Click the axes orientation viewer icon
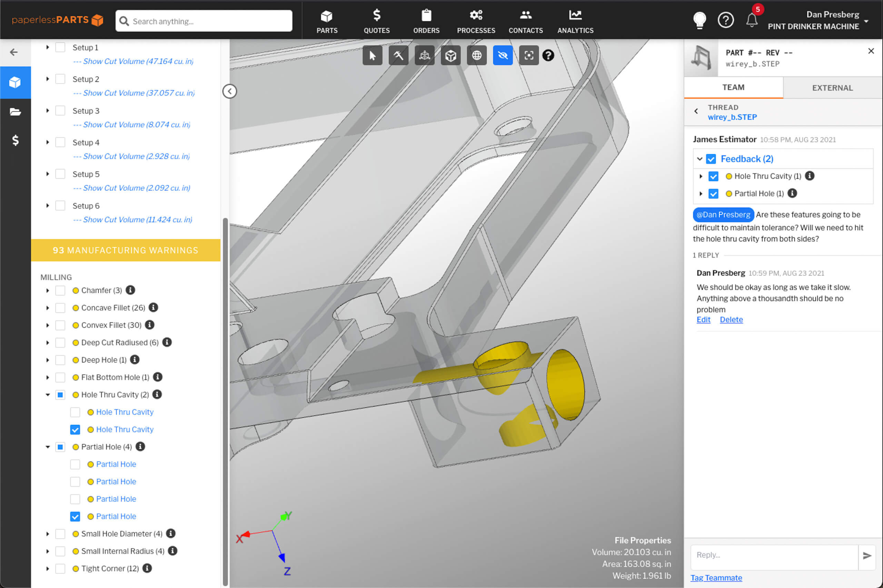The width and height of the screenshot is (883, 588). [424, 55]
